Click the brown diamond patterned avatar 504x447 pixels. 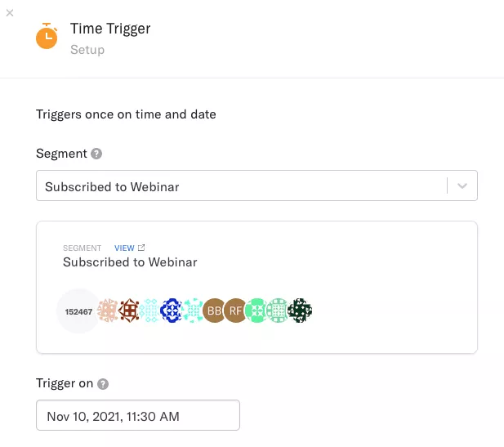point(128,311)
